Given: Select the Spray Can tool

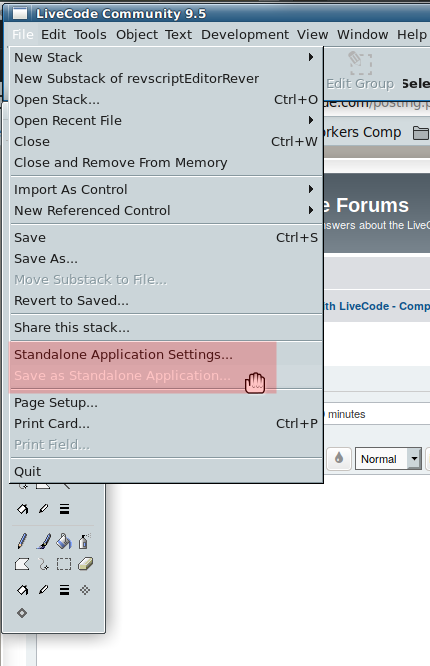Looking at the screenshot, I should [84, 541].
